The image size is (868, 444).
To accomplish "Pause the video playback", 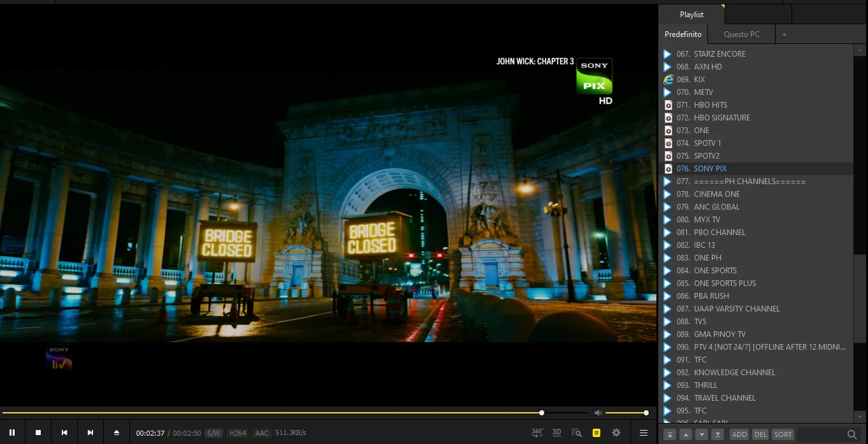I will coord(12,433).
